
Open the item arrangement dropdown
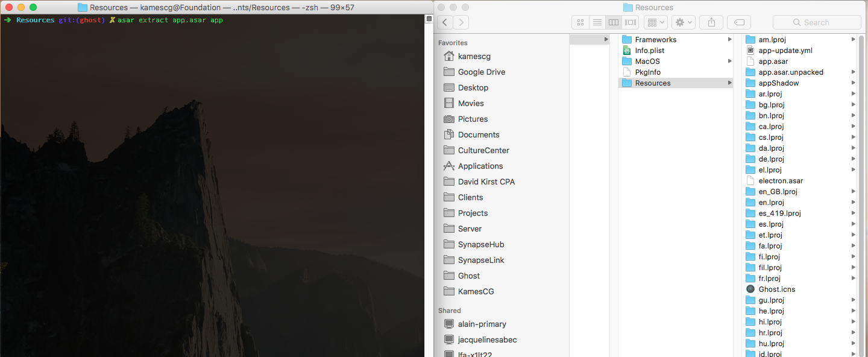click(x=655, y=22)
